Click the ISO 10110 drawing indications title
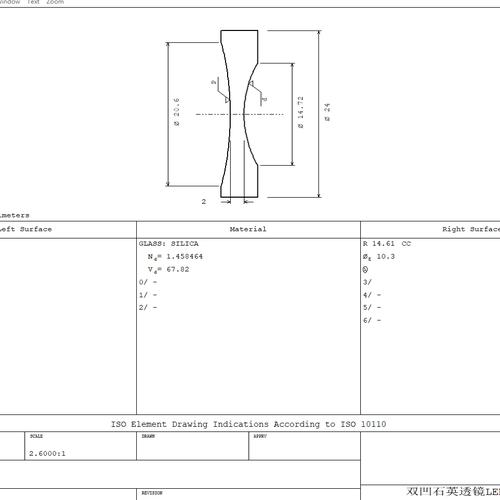500x500 pixels. (249, 424)
